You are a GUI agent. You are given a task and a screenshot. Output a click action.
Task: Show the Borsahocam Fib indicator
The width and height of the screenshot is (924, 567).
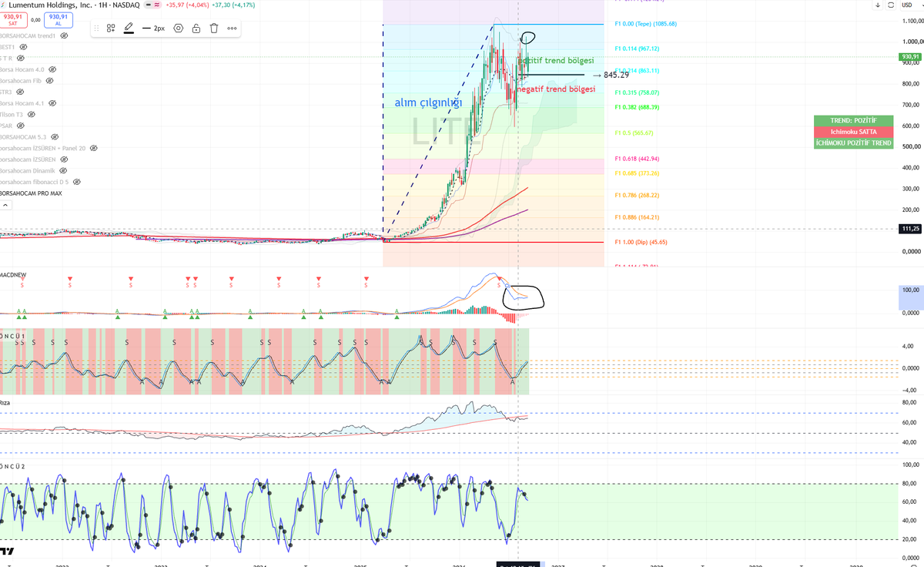pyautogui.click(x=50, y=80)
